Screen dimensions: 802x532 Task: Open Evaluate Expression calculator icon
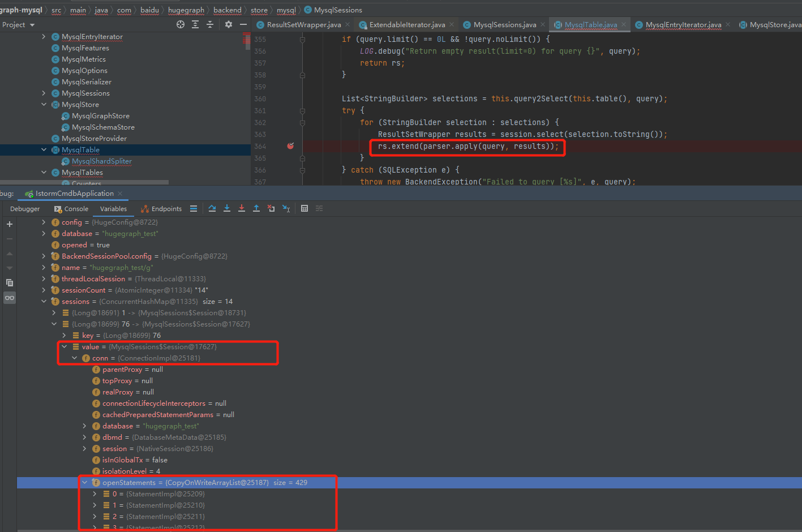304,209
